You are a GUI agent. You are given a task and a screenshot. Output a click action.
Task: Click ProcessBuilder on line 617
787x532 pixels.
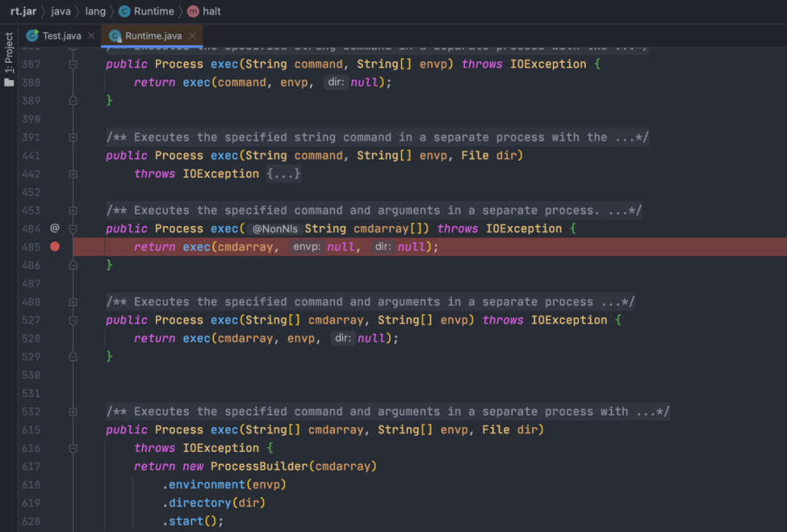click(259, 466)
